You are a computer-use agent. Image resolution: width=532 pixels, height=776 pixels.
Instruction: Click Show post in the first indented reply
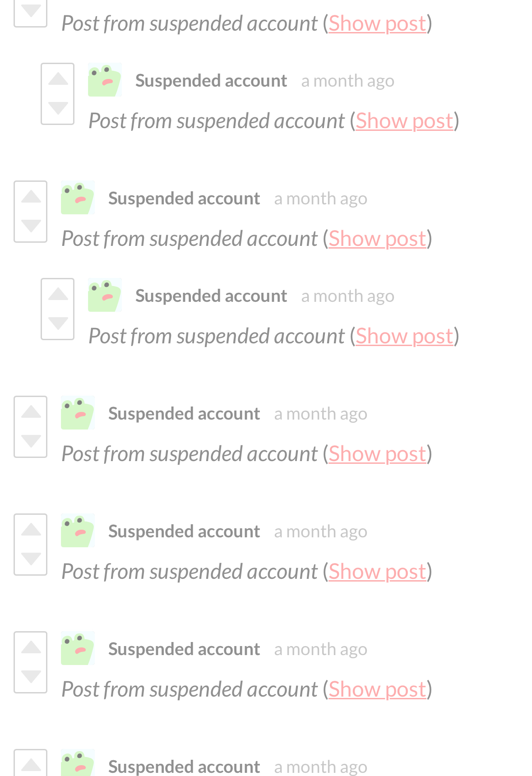click(404, 121)
